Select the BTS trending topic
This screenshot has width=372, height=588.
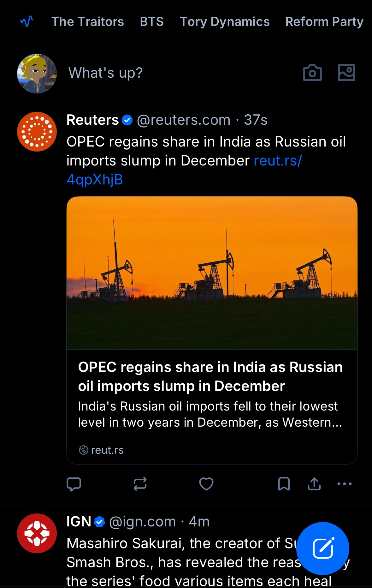pos(152,21)
